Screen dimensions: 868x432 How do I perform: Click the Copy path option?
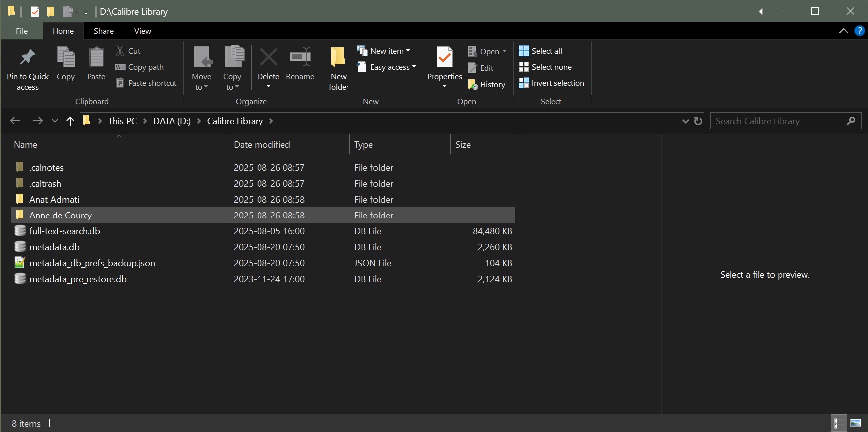pyautogui.click(x=145, y=67)
